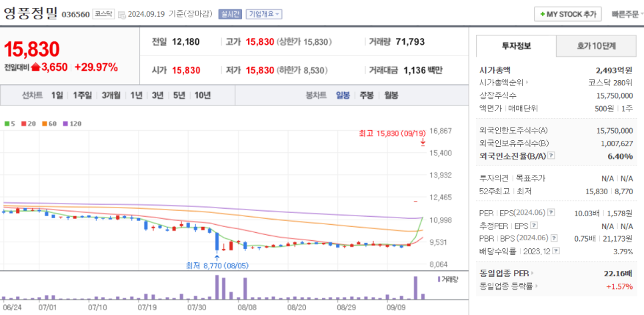Click the 배당수익률 value 3.79%
Image resolution: width=644 pixels, height=315 pixels.
tap(622, 251)
